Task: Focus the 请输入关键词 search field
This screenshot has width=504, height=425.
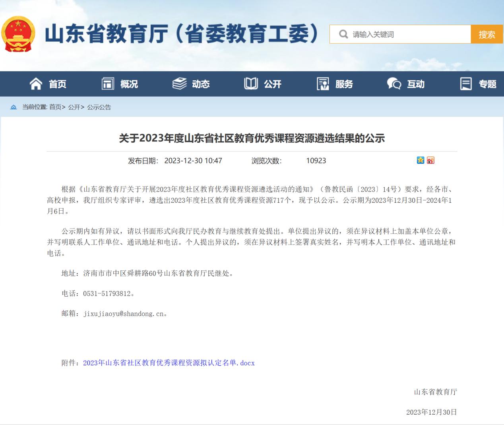Action: click(401, 34)
